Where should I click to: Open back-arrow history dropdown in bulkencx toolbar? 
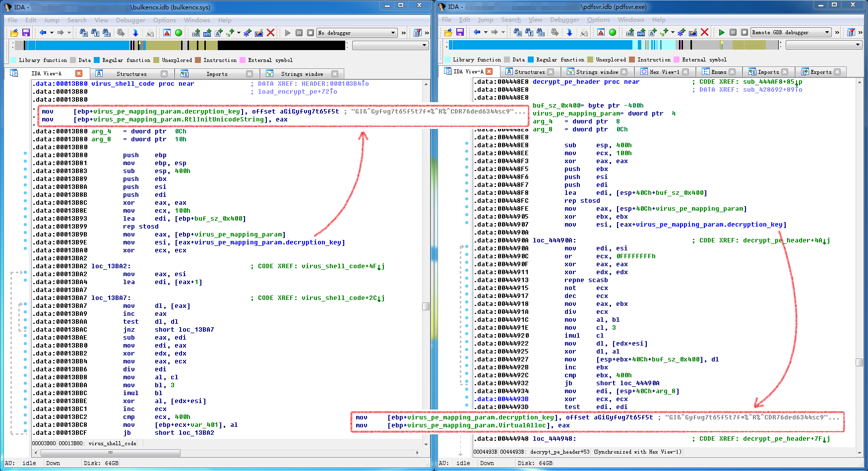click(x=52, y=33)
